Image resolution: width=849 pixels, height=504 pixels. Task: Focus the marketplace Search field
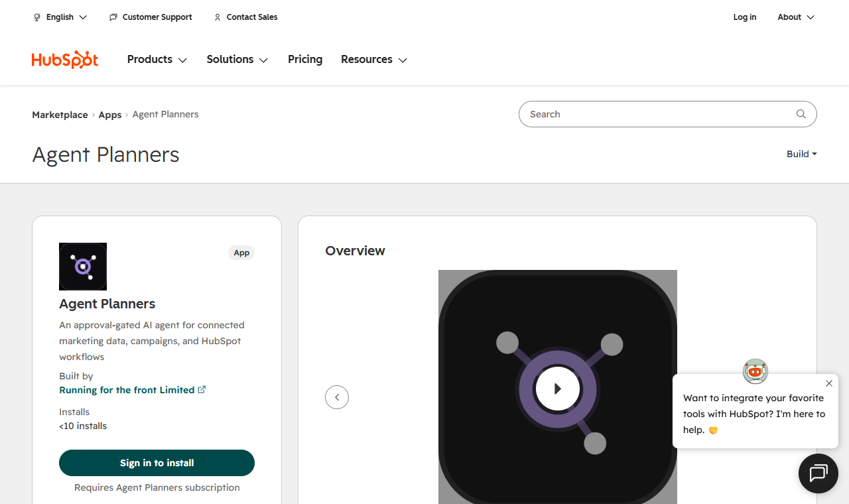[668, 114]
